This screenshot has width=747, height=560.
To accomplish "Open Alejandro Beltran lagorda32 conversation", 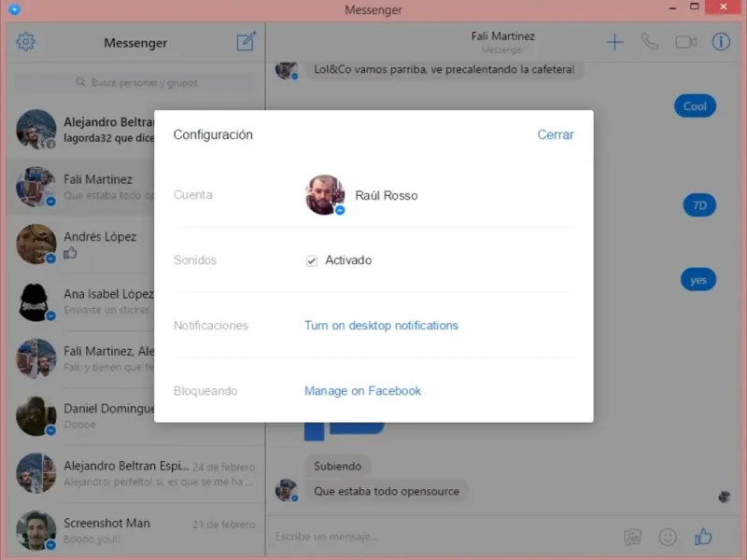I will tap(80, 130).
